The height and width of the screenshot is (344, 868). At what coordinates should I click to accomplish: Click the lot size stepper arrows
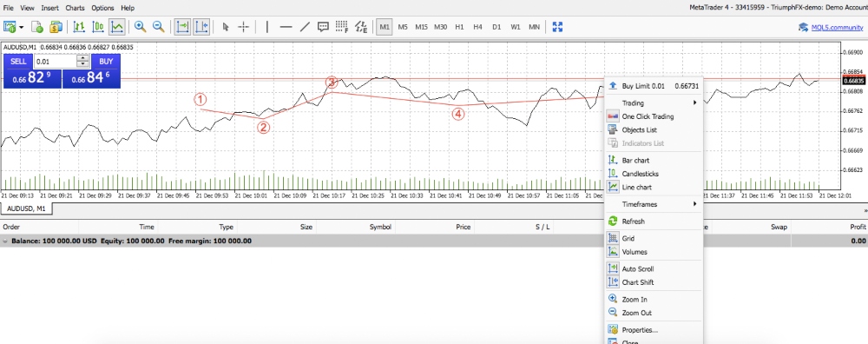point(83,62)
